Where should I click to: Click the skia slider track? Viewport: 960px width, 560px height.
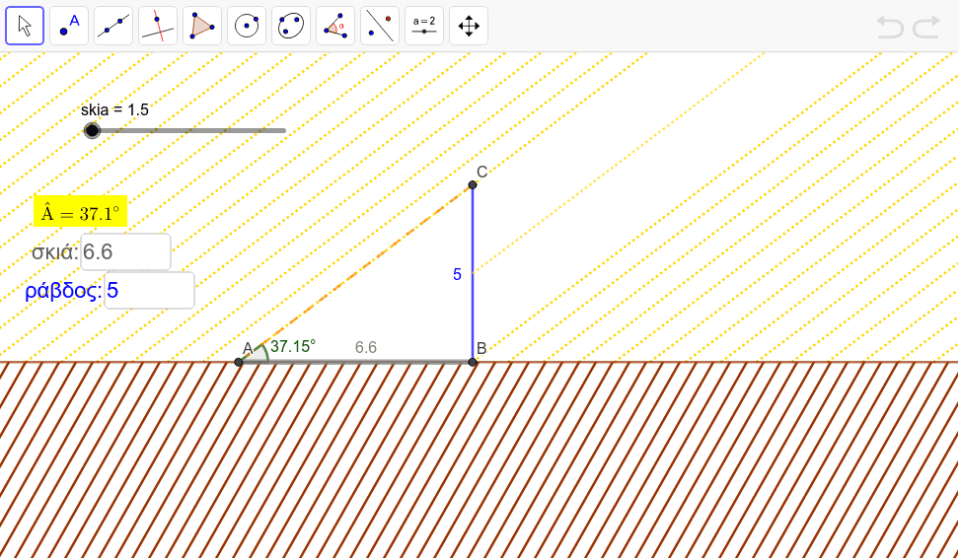(x=185, y=130)
